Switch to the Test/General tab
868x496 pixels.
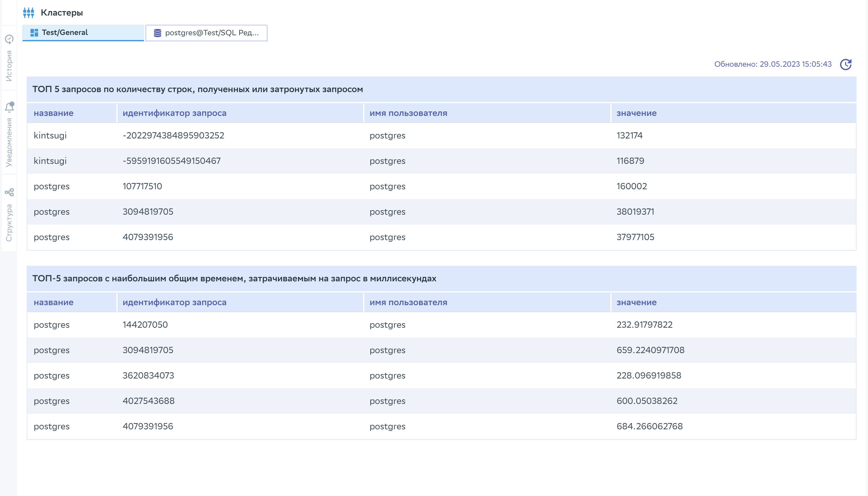pyautogui.click(x=83, y=33)
